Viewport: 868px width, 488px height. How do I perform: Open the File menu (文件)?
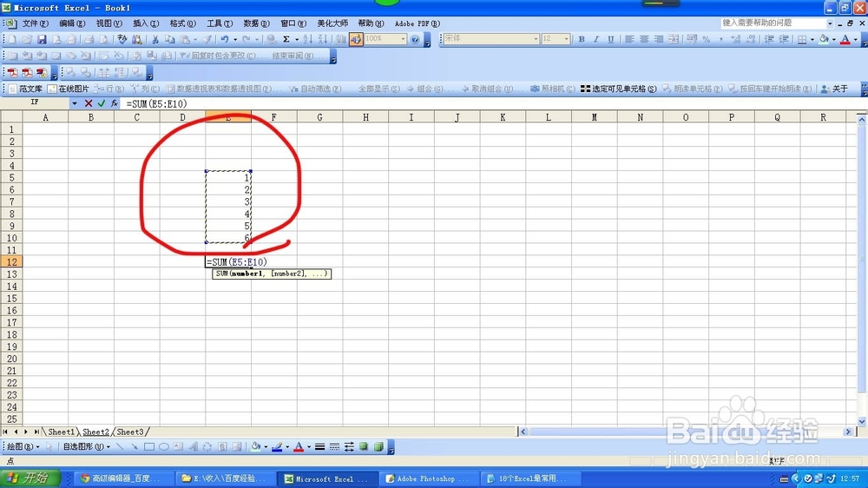35,23
